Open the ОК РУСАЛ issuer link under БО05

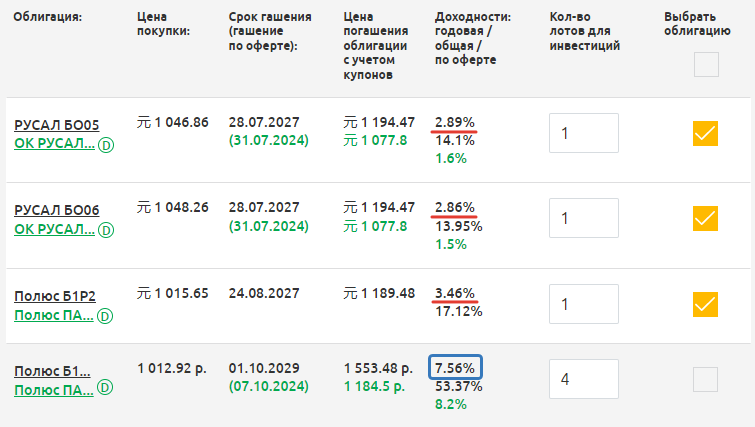54,144
